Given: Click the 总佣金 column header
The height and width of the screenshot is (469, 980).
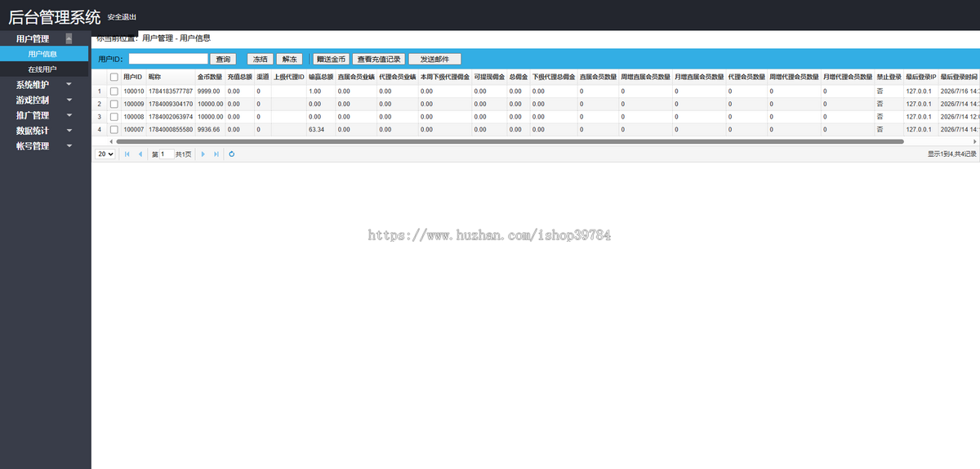Looking at the screenshot, I should [x=518, y=77].
